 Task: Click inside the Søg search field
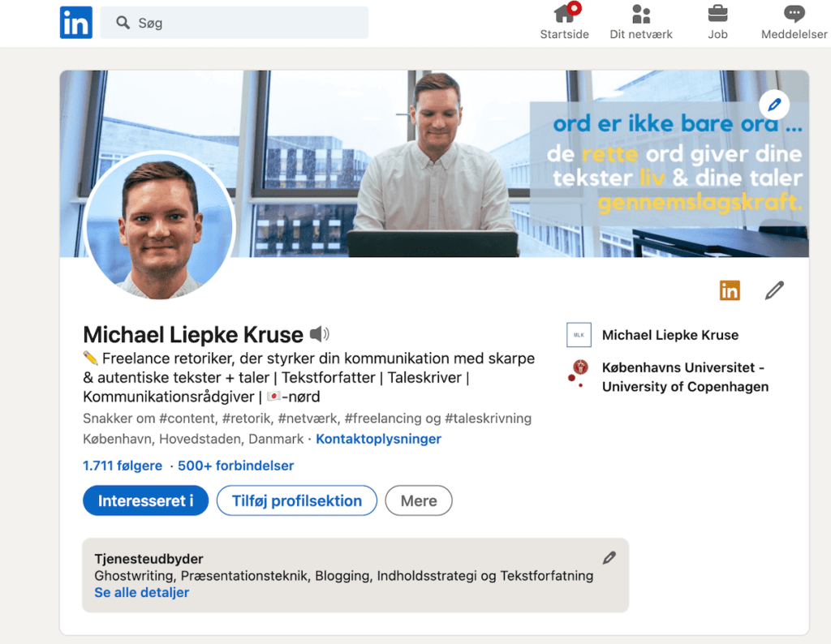click(235, 23)
